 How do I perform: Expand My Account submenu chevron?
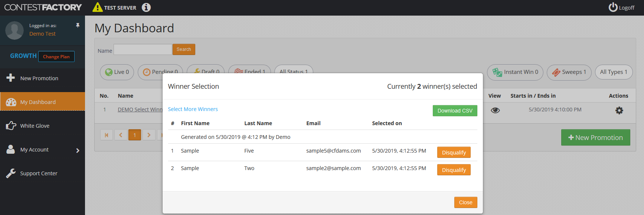(78, 150)
